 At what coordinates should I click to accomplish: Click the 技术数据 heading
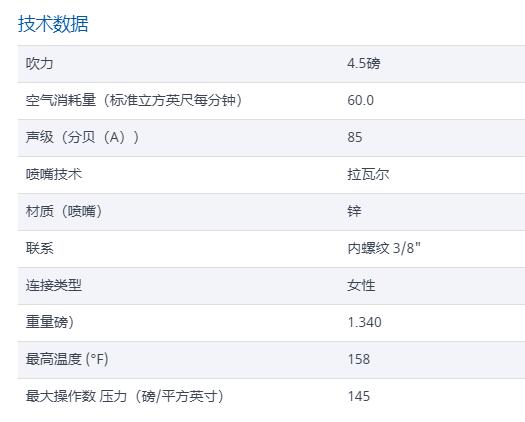point(53,24)
